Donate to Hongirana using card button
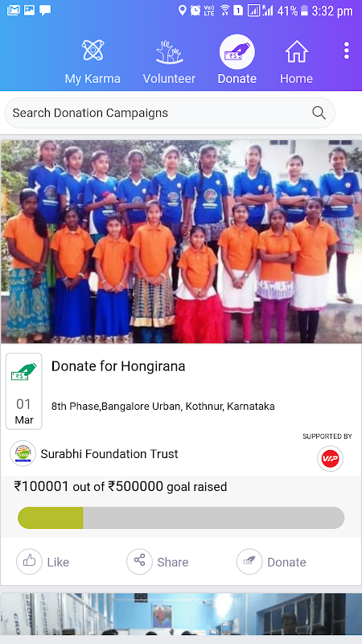 pos(271,561)
